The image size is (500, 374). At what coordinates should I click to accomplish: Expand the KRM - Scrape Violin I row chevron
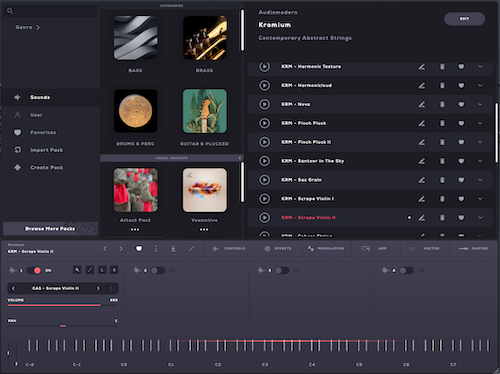point(480,199)
